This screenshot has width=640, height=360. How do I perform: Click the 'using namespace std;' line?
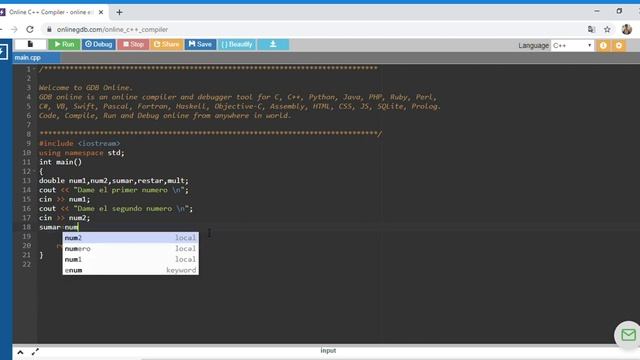coord(82,153)
